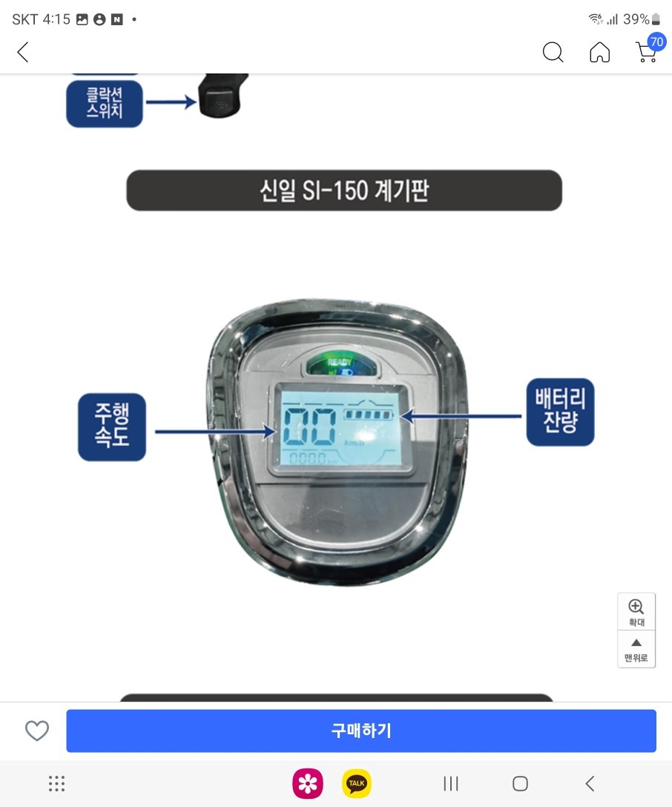Open search with the magnifier icon
Viewport: 672px width, 807px height.
tap(553, 52)
